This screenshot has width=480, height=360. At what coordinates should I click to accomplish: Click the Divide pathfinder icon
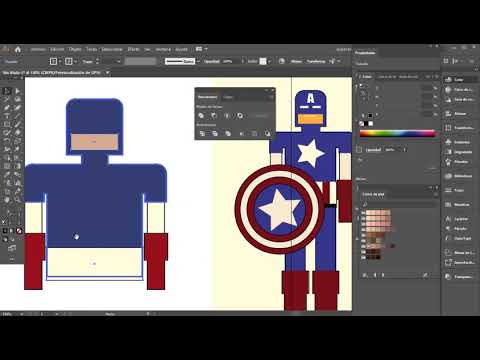202,134
